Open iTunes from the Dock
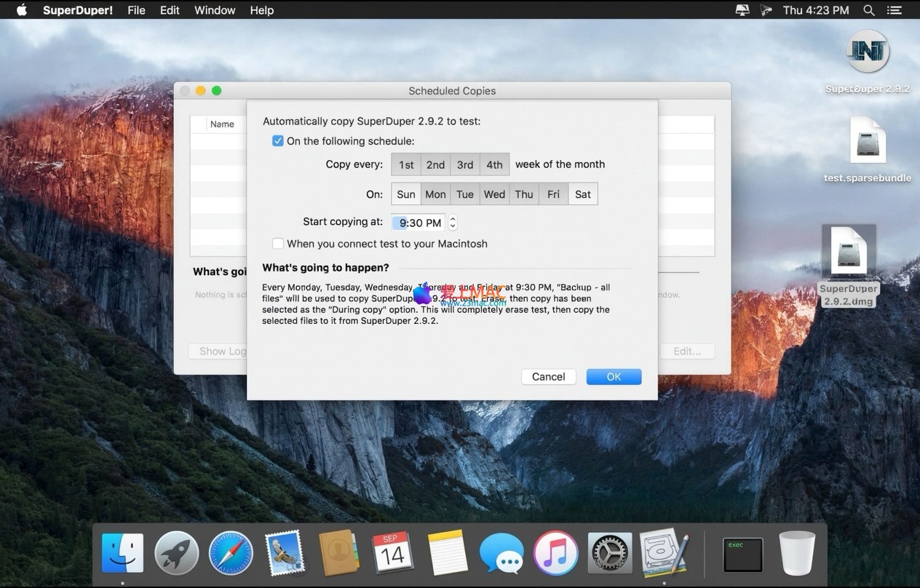The width and height of the screenshot is (920, 588). (555, 553)
